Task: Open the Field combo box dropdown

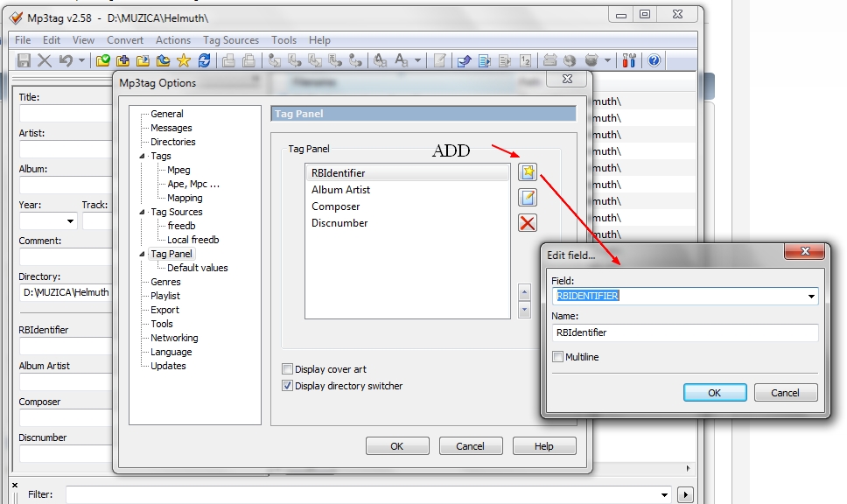Action: click(811, 296)
